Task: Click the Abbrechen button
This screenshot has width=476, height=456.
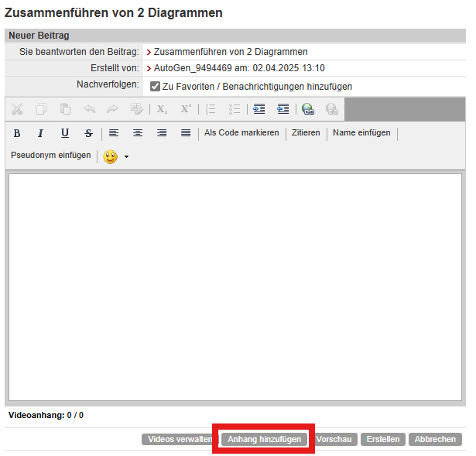Action: 435,439
